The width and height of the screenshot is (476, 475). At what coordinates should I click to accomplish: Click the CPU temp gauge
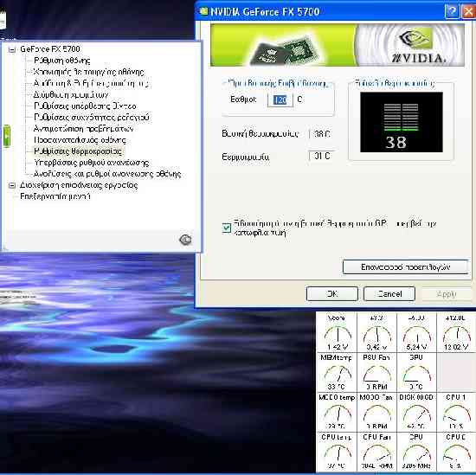click(x=337, y=452)
